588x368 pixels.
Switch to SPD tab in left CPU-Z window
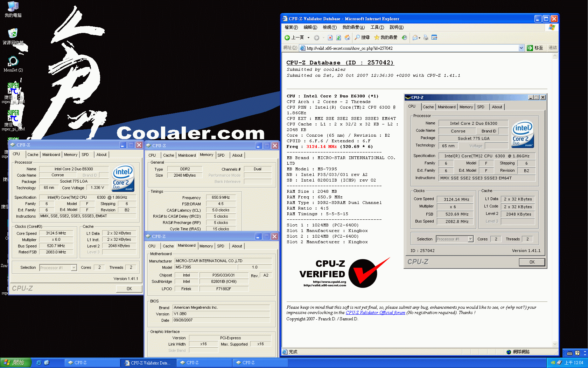click(85, 155)
